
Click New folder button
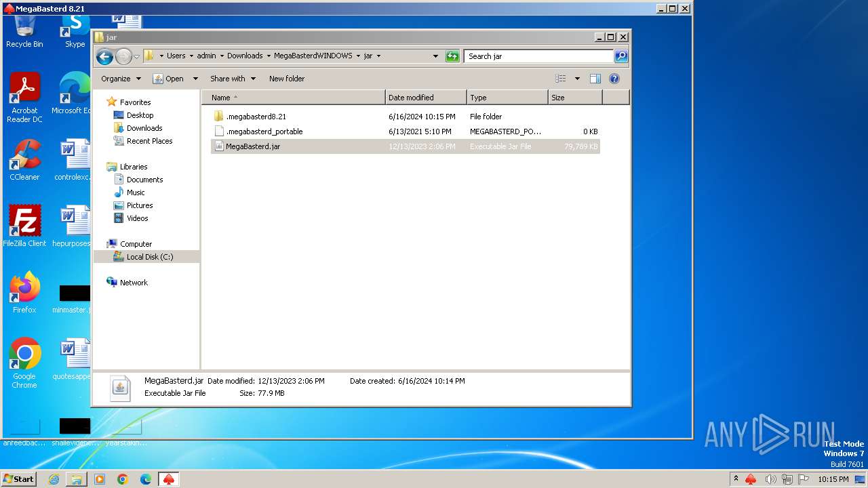[x=287, y=79]
